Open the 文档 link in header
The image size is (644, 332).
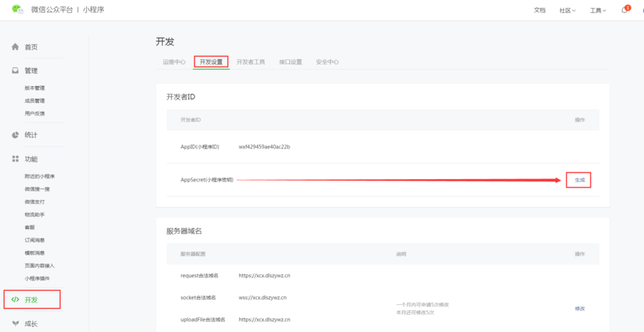click(x=539, y=10)
